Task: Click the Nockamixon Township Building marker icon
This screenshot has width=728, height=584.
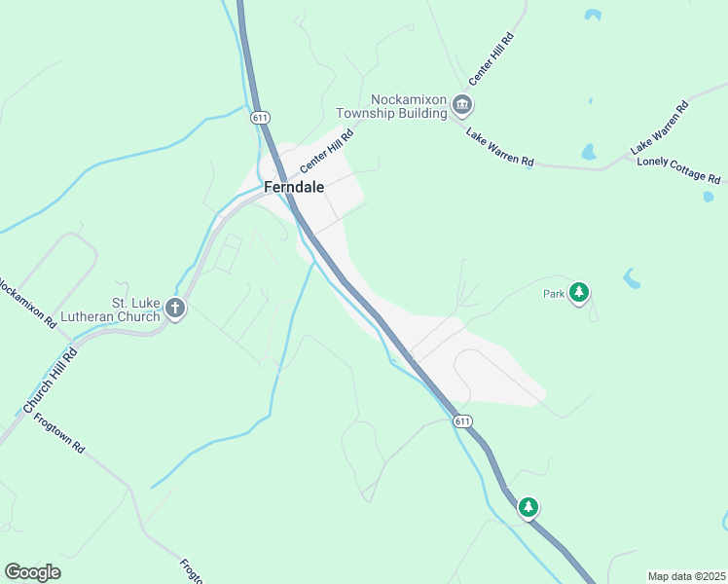Action: tap(462, 104)
